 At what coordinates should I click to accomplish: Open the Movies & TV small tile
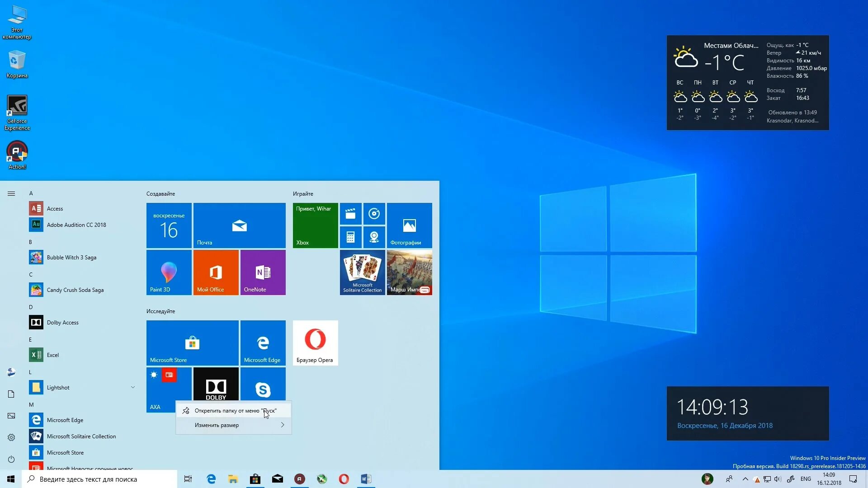click(x=350, y=214)
